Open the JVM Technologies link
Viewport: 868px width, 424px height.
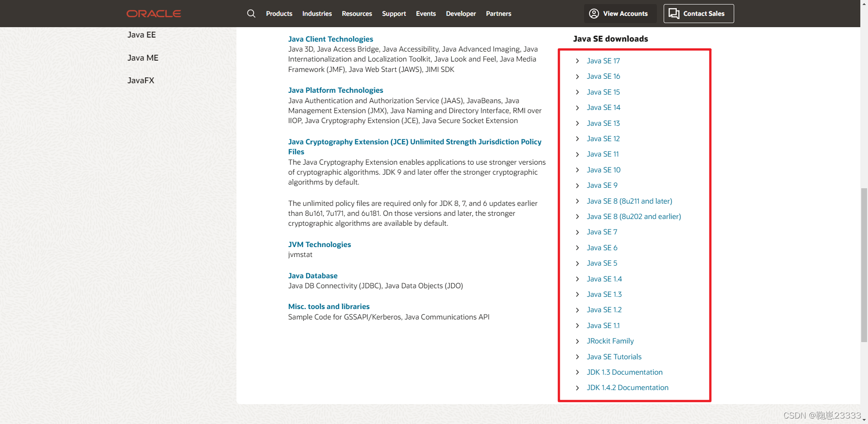click(319, 244)
